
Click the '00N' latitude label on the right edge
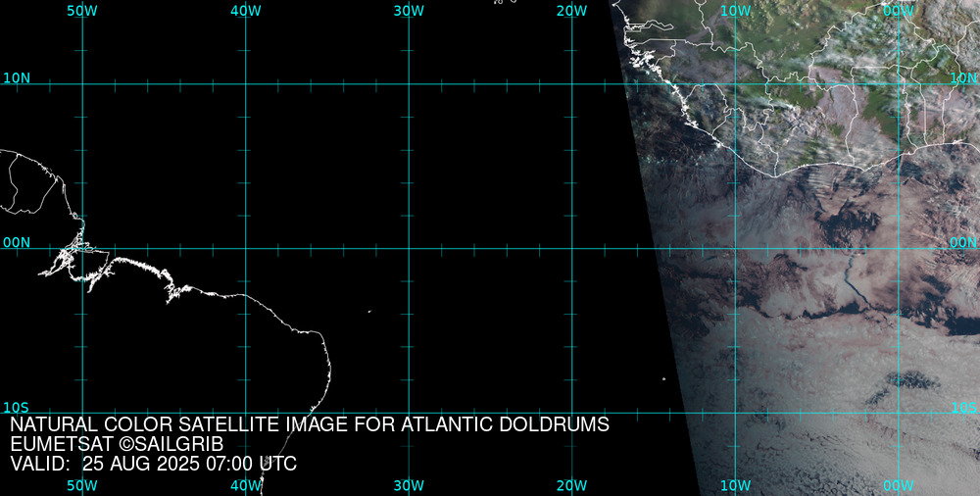963,243
